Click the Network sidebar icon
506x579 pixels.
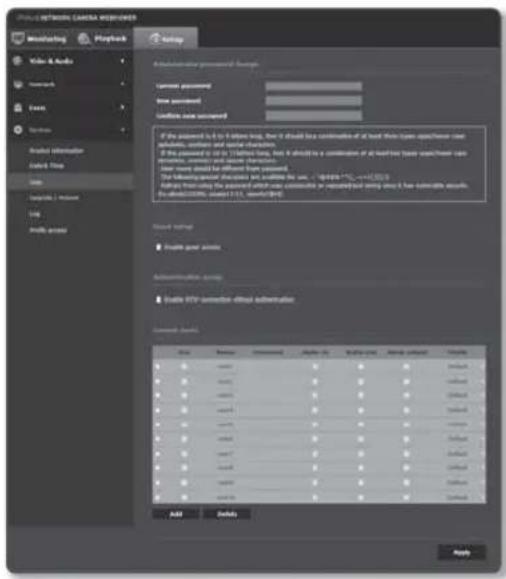coord(18,85)
